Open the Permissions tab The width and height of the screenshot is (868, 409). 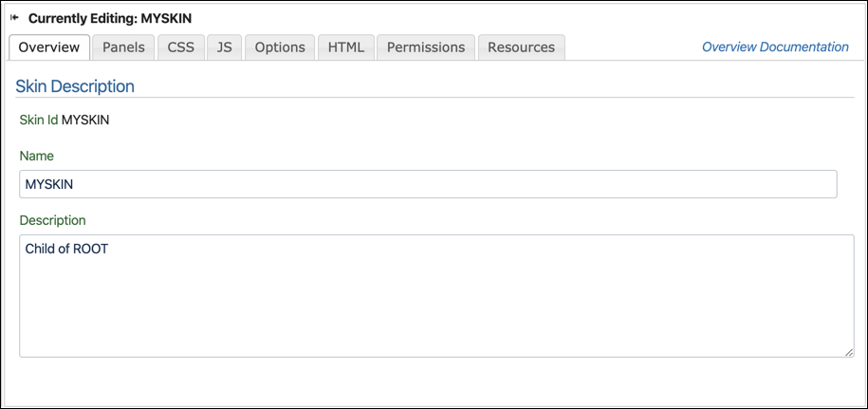click(426, 47)
